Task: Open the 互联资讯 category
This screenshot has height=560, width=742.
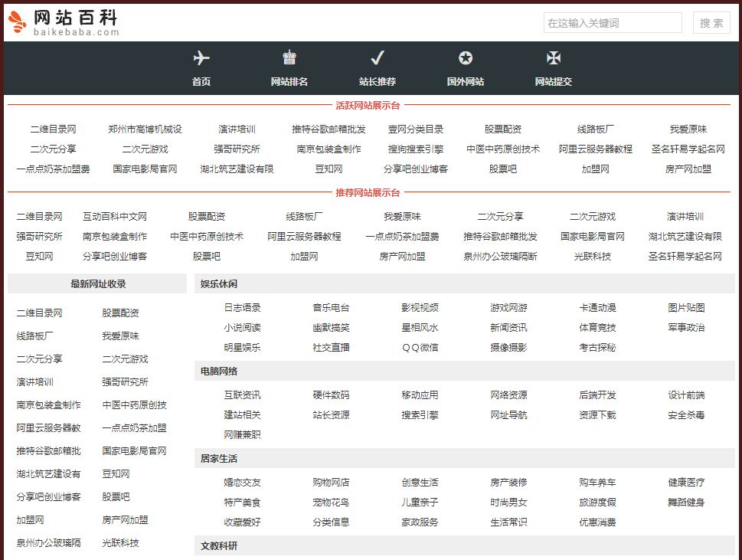Action: pyautogui.click(x=242, y=395)
